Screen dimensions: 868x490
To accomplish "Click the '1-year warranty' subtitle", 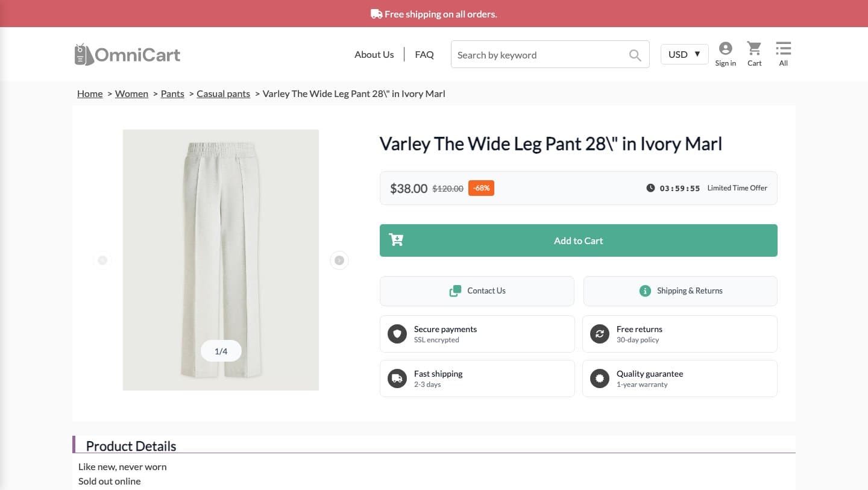I will pyautogui.click(x=642, y=385).
